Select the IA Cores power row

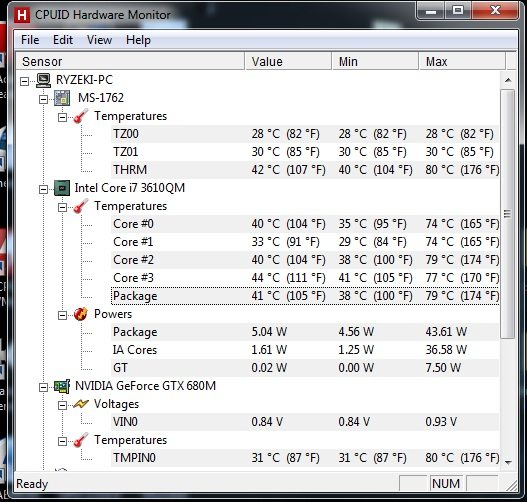[x=305, y=350]
